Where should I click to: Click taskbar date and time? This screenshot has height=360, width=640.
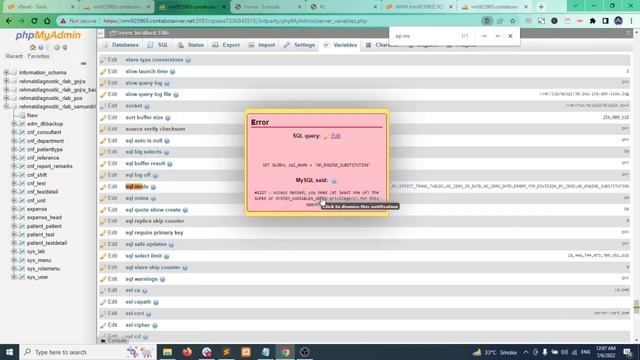click(606, 352)
